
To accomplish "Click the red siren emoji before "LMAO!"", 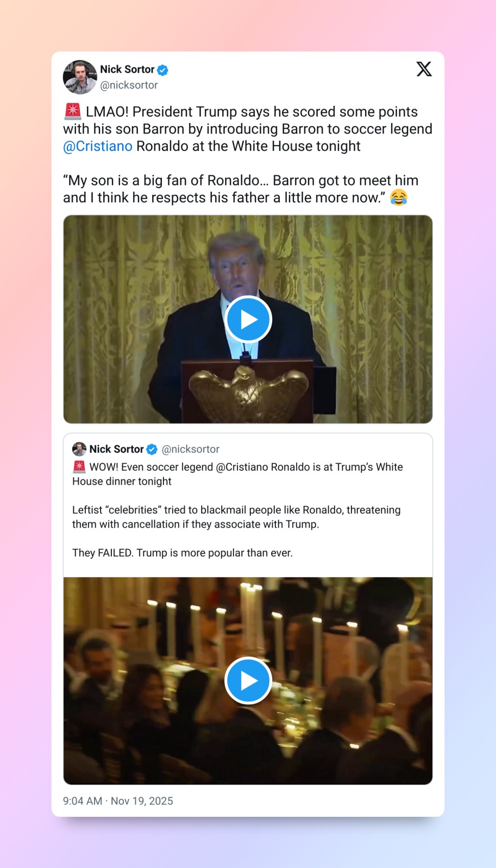I will (73, 111).
